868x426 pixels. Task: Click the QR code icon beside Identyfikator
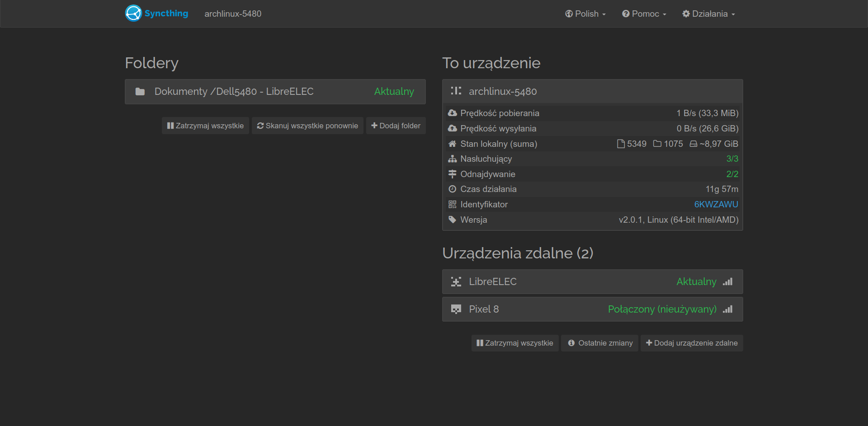click(452, 205)
